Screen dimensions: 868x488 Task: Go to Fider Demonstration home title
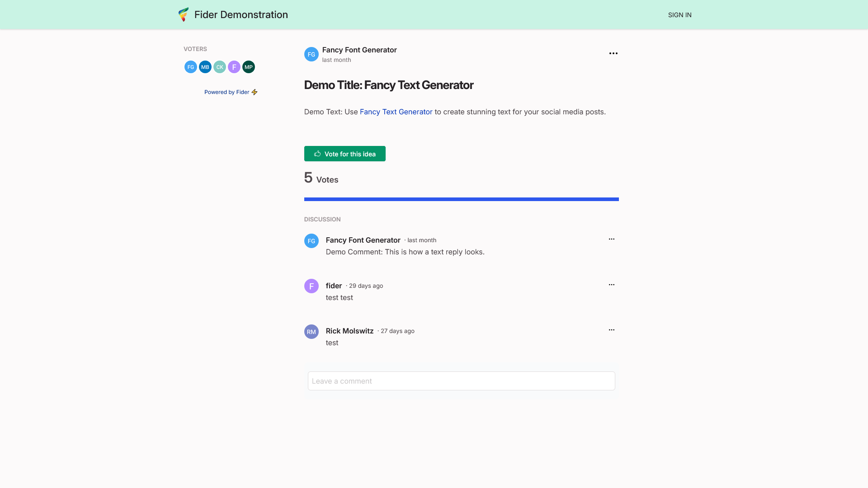241,14
